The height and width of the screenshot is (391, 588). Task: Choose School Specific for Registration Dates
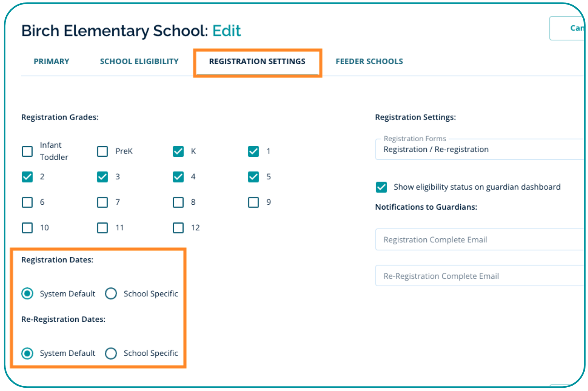111,294
